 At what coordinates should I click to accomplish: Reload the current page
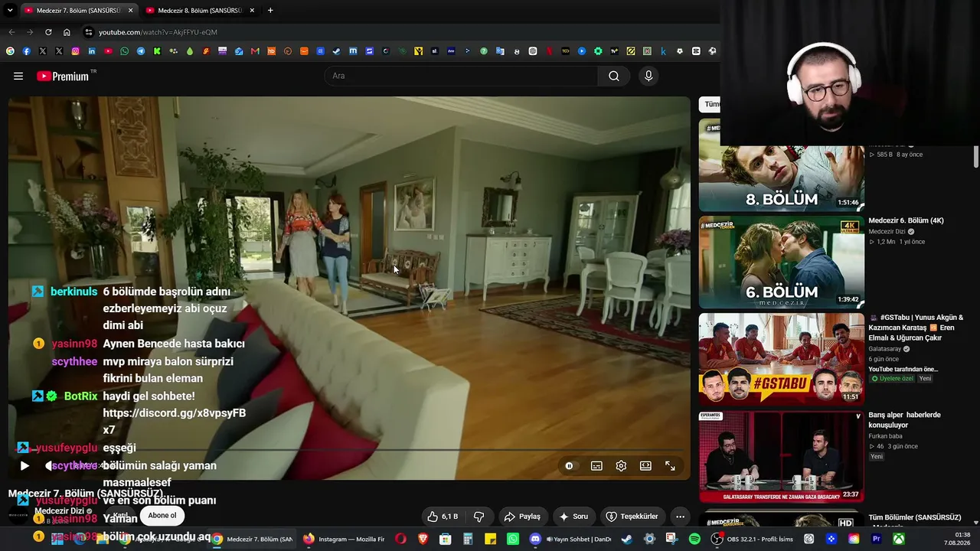(x=48, y=32)
